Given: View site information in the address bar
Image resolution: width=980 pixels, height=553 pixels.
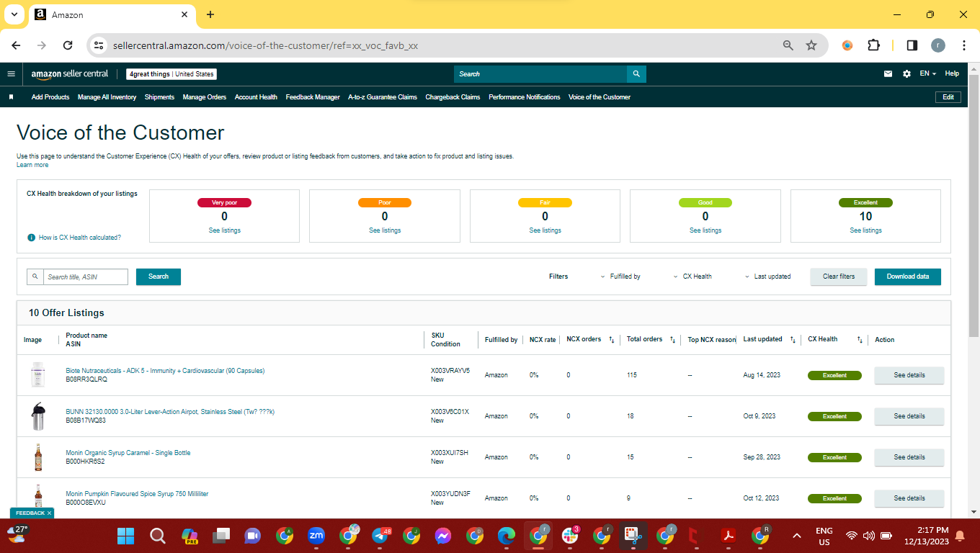Looking at the screenshot, I should (99, 45).
